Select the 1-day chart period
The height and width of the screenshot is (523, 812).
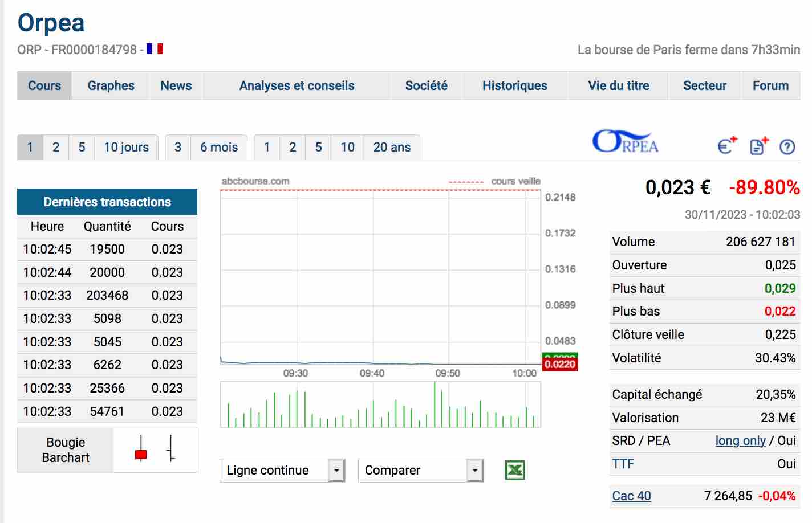30,147
